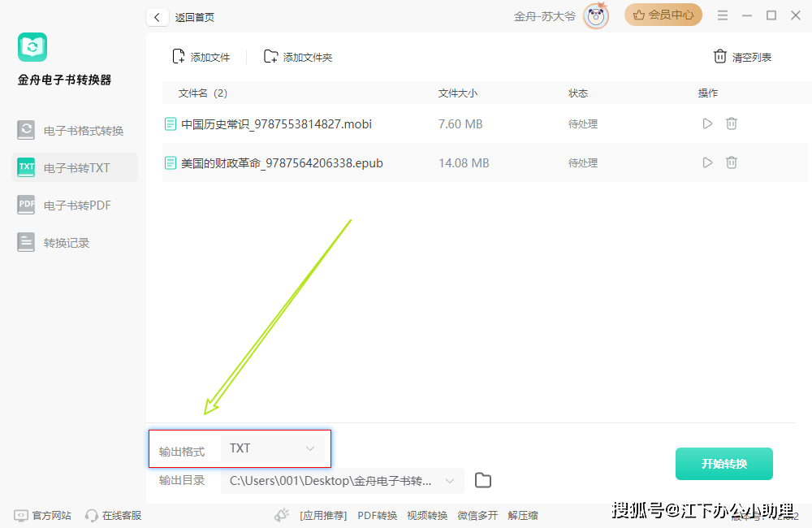Viewport: 812px width, 528px height.
Task: Click the 输出目录 label
Action: click(x=182, y=480)
